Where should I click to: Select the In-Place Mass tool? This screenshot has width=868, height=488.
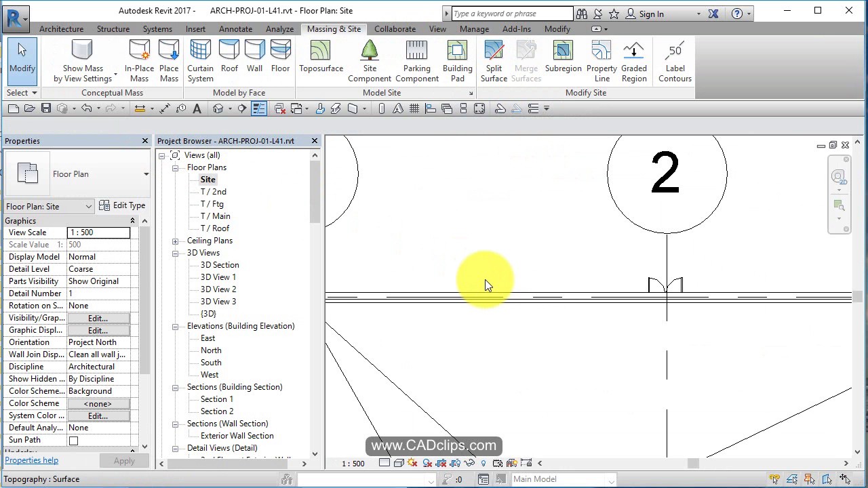(x=139, y=62)
